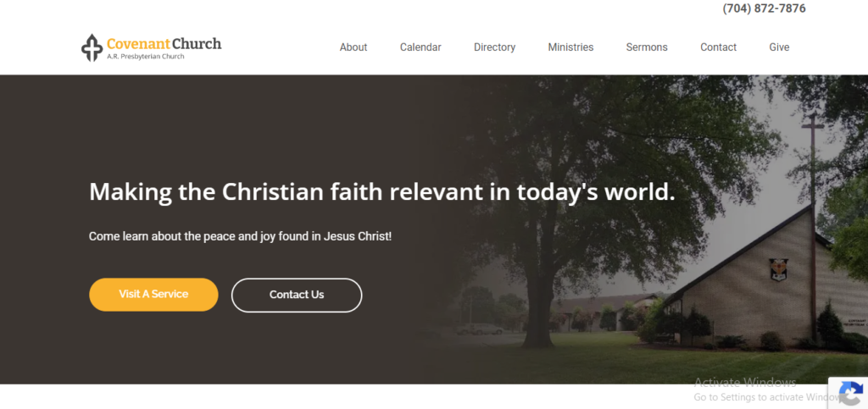Click the crest emblem on the church wall

[778, 269]
